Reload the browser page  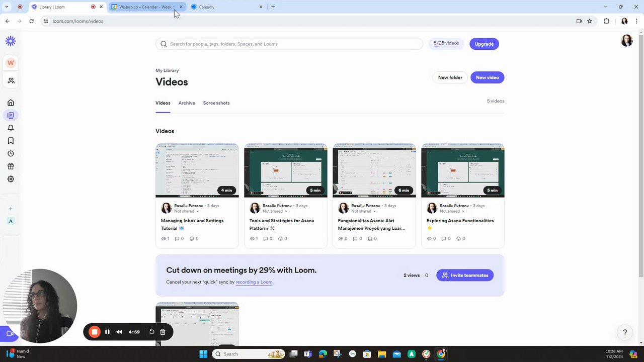(31, 21)
